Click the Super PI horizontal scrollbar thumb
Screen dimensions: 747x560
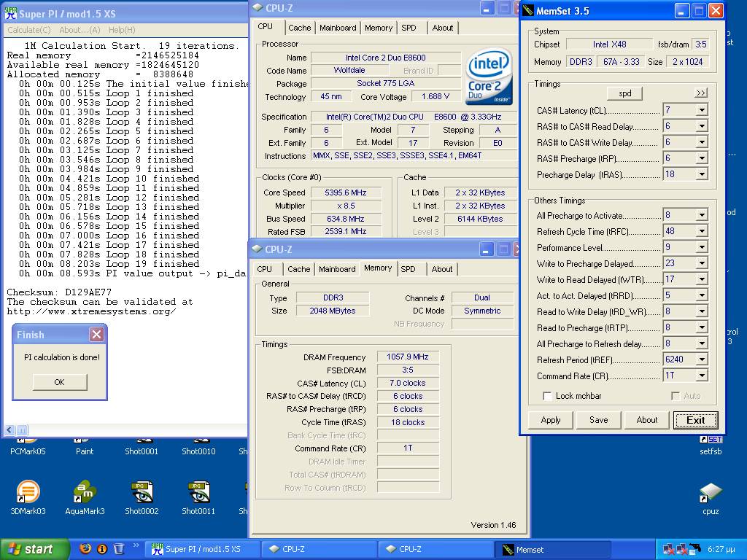coord(22,430)
